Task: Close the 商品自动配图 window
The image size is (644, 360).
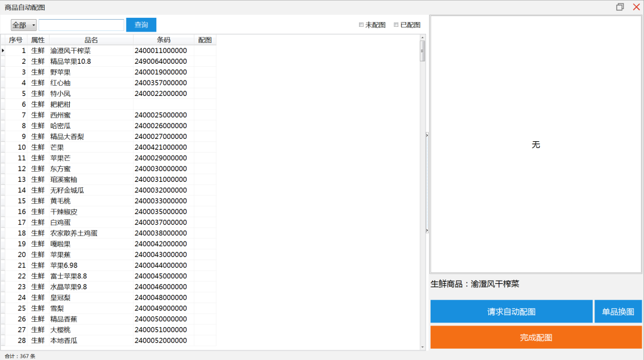Action: click(636, 7)
